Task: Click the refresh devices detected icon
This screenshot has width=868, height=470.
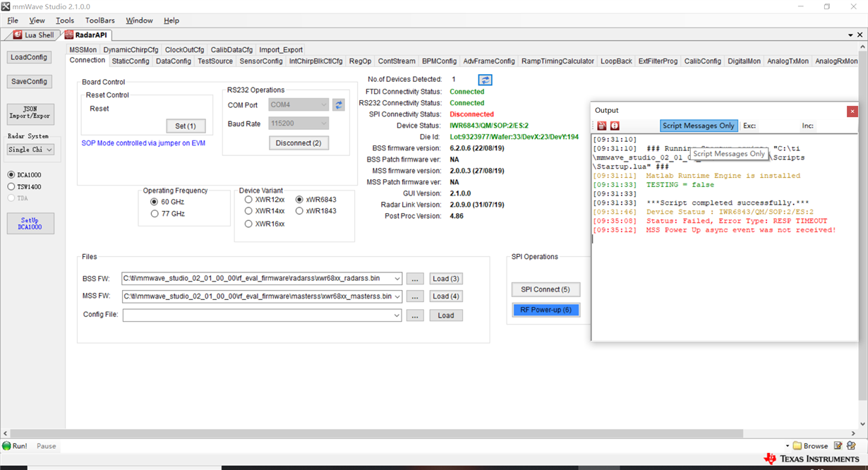Action: click(485, 80)
